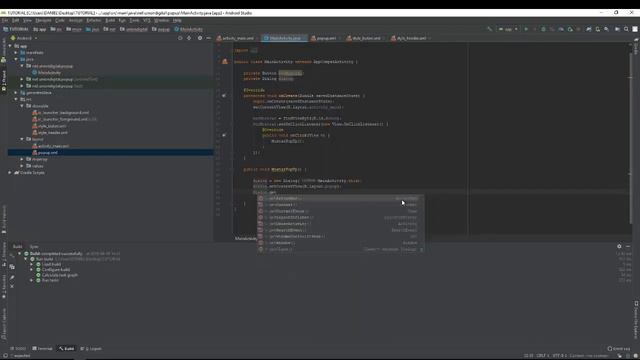This screenshot has width=640, height=360.
Task: Switch to the MainActivity.java editor tab
Action: pyautogui.click(x=284, y=38)
